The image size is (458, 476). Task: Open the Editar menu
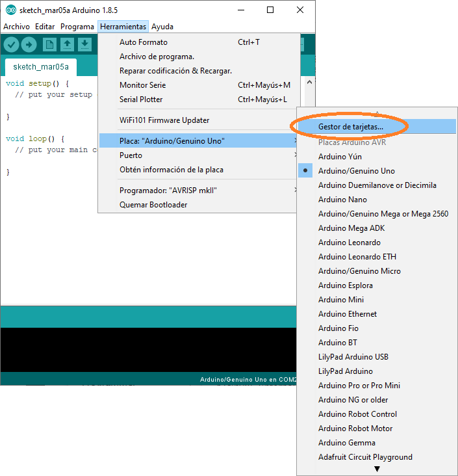pyautogui.click(x=45, y=27)
